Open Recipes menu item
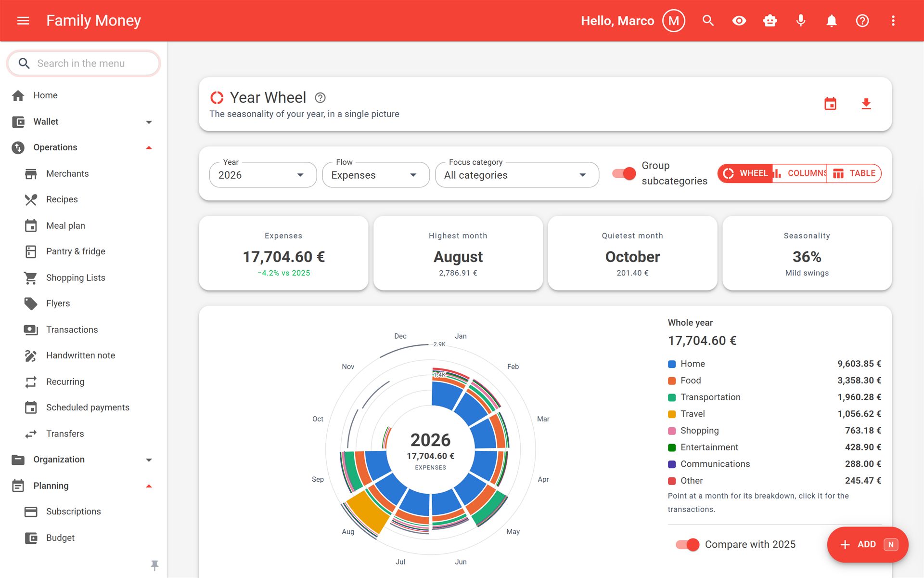 click(x=83, y=199)
